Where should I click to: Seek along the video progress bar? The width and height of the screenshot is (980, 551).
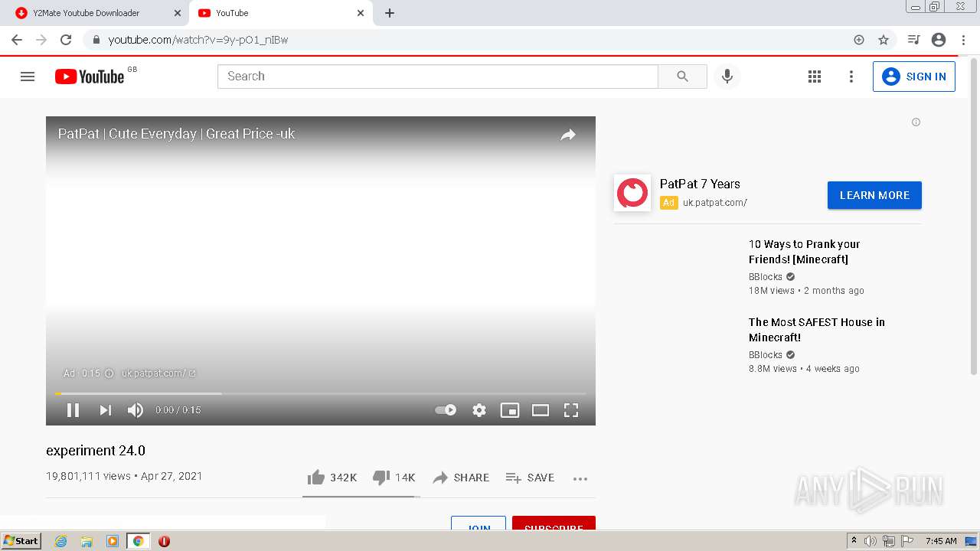point(321,393)
